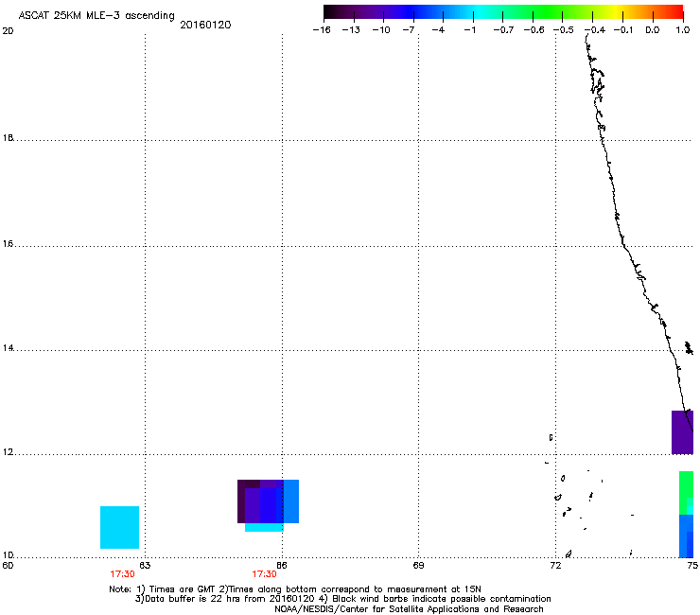This screenshot has width=700, height=615.
Task: Click the longitude axis label "69"
Action: pos(418,566)
